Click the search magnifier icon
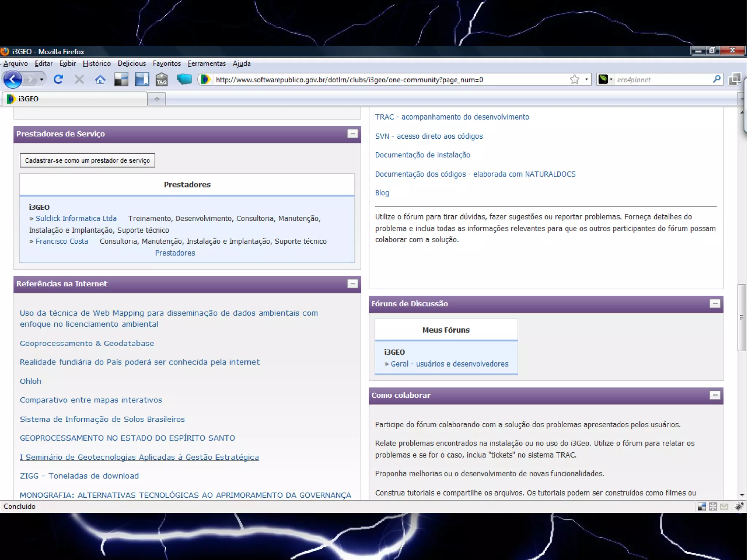Viewport: 747px width, 560px height. [716, 79]
